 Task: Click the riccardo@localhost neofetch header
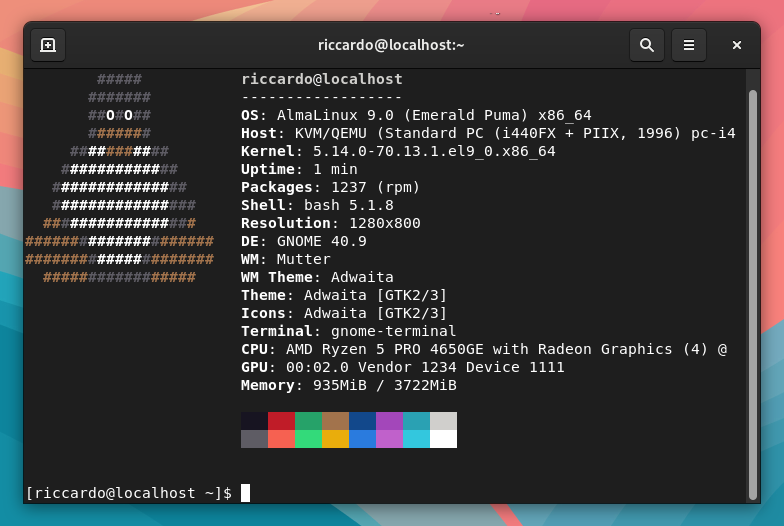322,79
